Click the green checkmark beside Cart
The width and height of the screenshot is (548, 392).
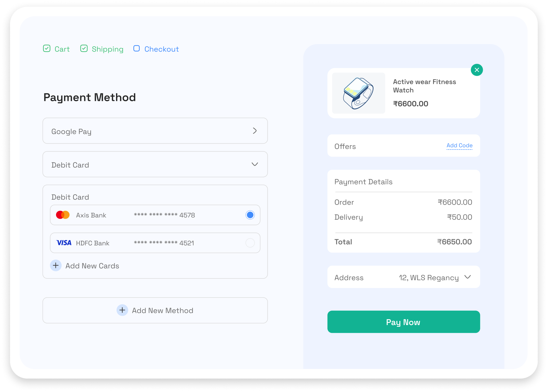(47, 49)
